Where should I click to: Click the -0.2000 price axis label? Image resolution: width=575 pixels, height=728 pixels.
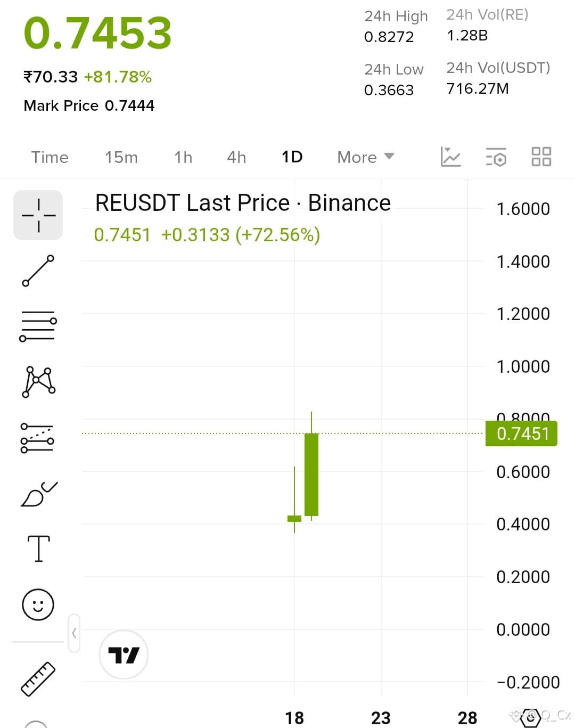[528, 682]
